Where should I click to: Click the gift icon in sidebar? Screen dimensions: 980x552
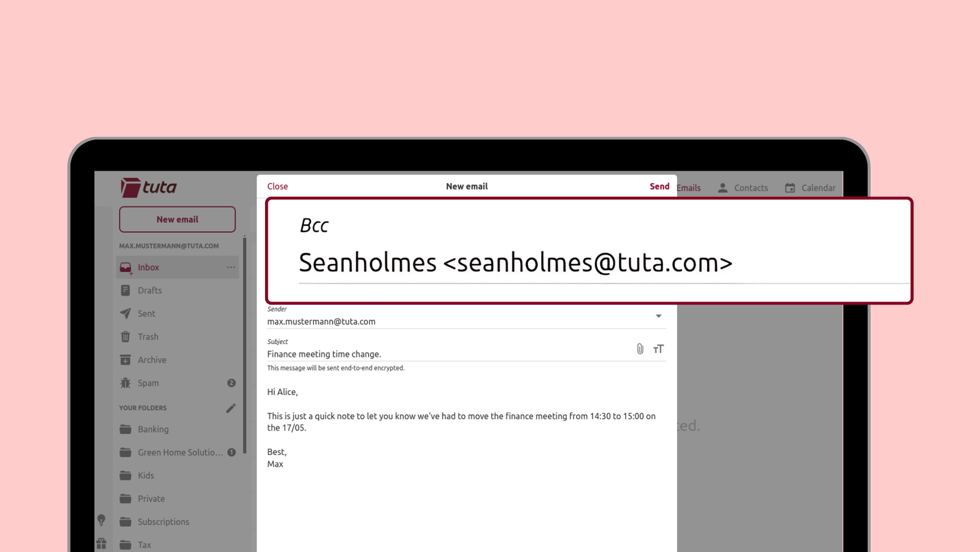coord(102,544)
